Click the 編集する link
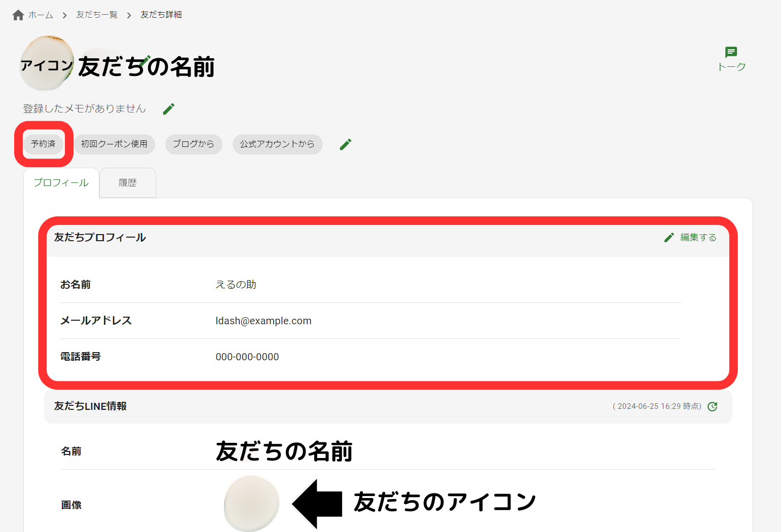This screenshot has height=532, width=781. [x=698, y=237]
